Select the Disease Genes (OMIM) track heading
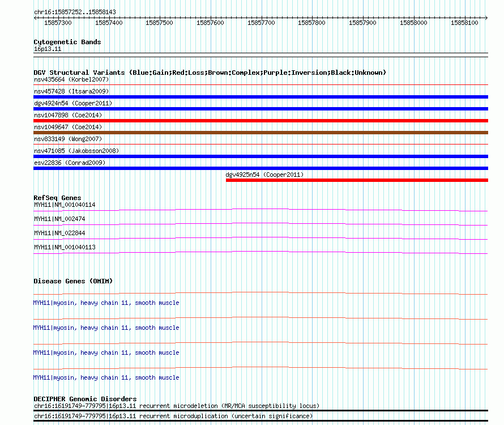504x425 pixels. [73, 281]
